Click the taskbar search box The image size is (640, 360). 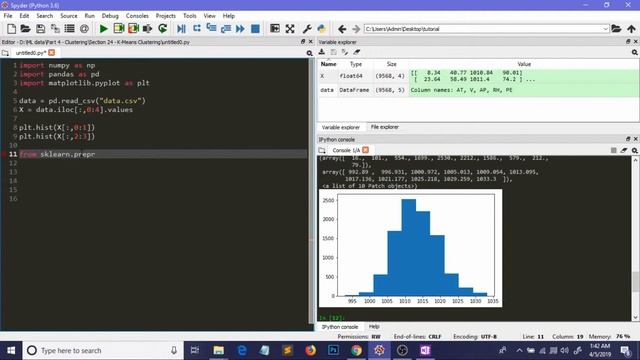pyautogui.click(x=103, y=350)
